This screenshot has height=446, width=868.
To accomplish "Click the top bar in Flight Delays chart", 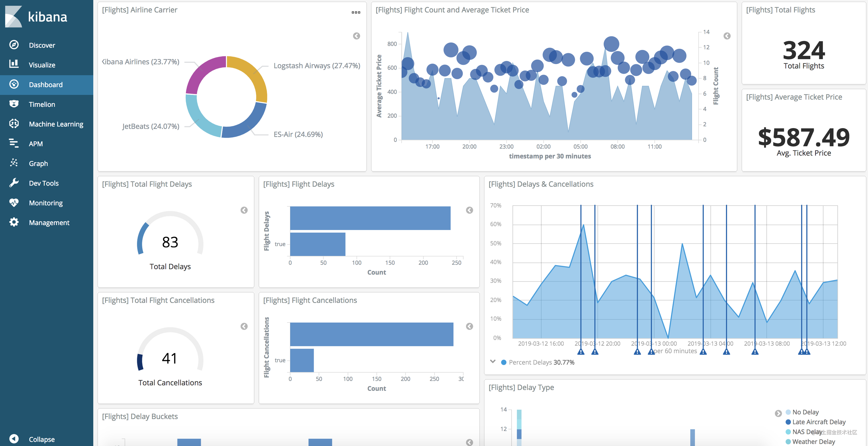I will pos(370,218).
